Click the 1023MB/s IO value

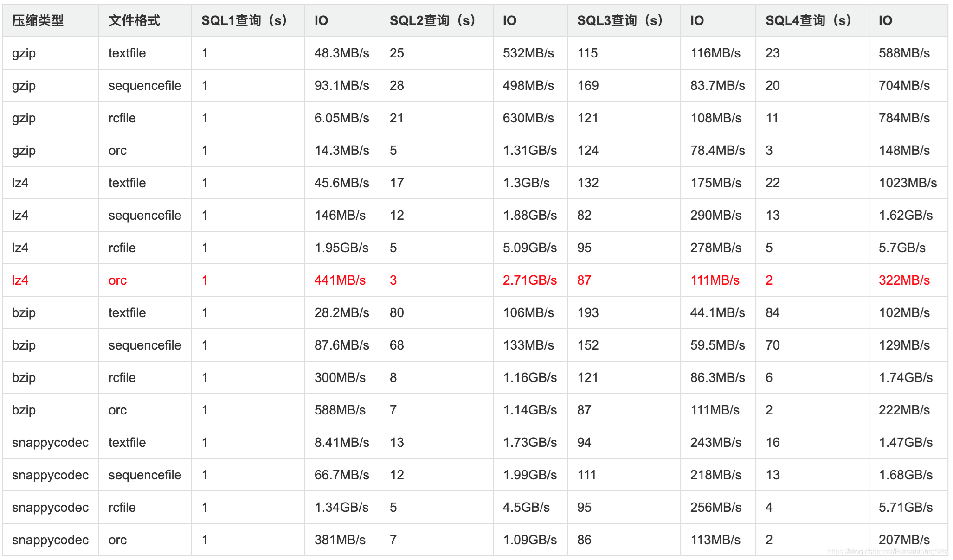point(908,183)
